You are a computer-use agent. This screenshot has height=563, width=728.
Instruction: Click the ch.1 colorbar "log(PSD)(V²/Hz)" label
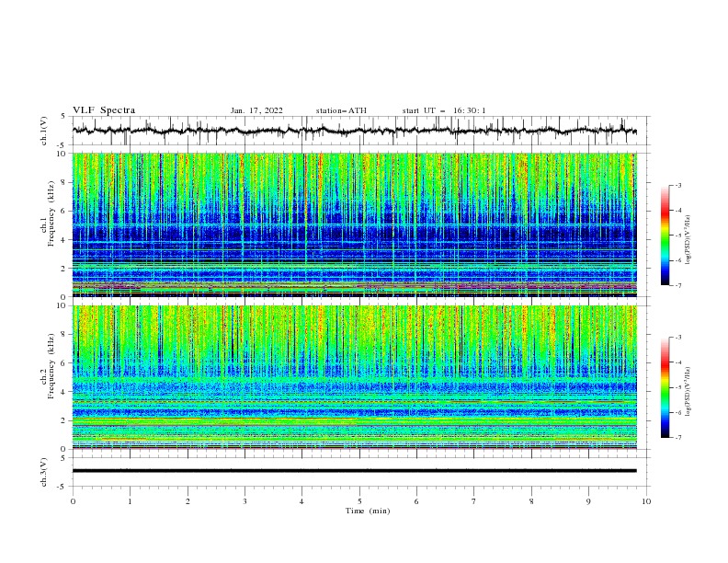coord(688,239)
